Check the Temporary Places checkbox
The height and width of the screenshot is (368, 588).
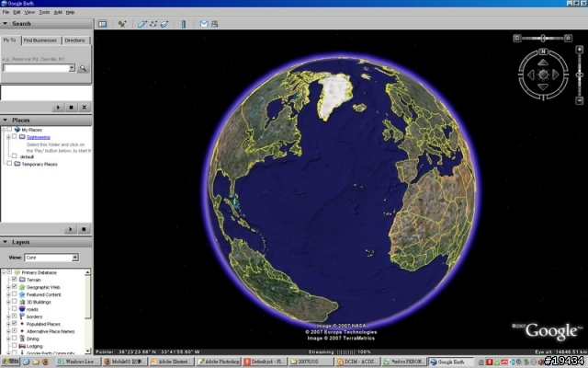9,164
